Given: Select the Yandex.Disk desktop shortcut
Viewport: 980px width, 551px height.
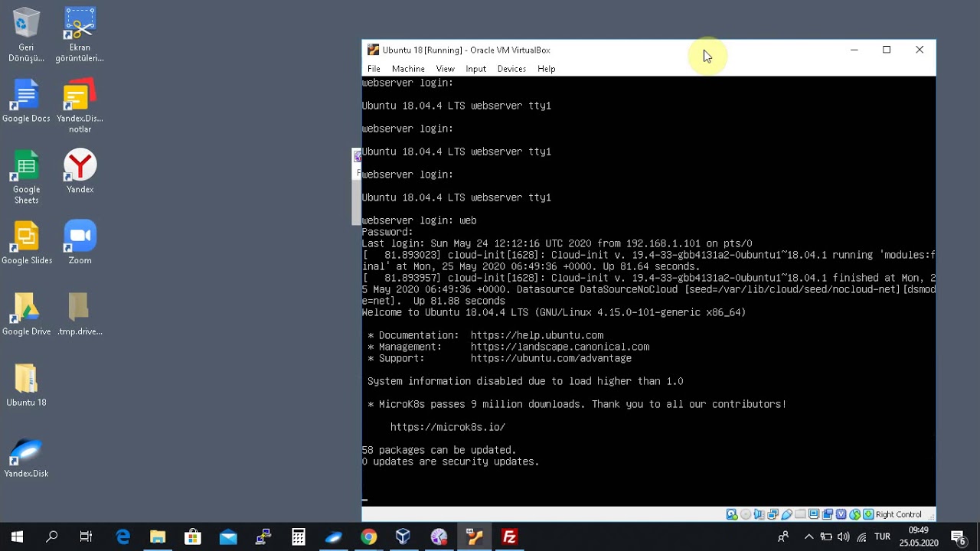Looking at the screenshot, I should [26, 457].
